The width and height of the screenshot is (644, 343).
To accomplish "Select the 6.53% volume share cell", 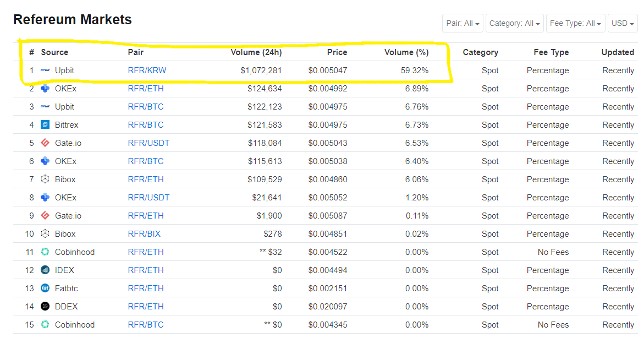I will pyautogui.click(x=417, y=143).
